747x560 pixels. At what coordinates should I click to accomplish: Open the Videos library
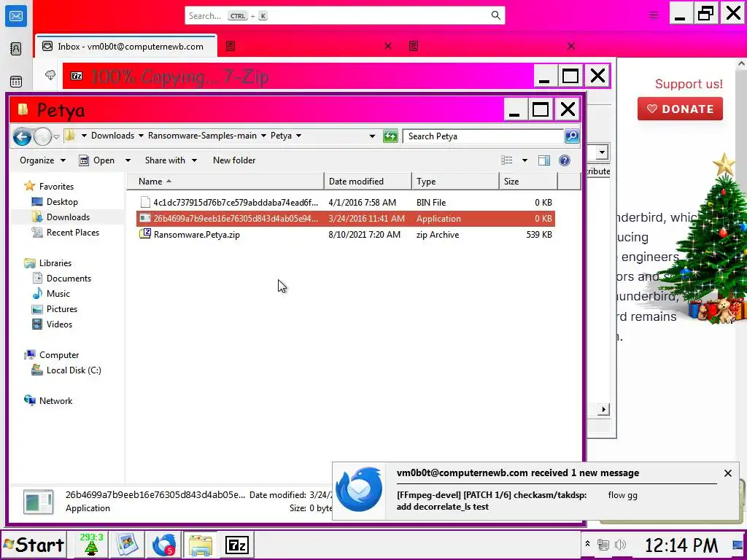point(59,324)
